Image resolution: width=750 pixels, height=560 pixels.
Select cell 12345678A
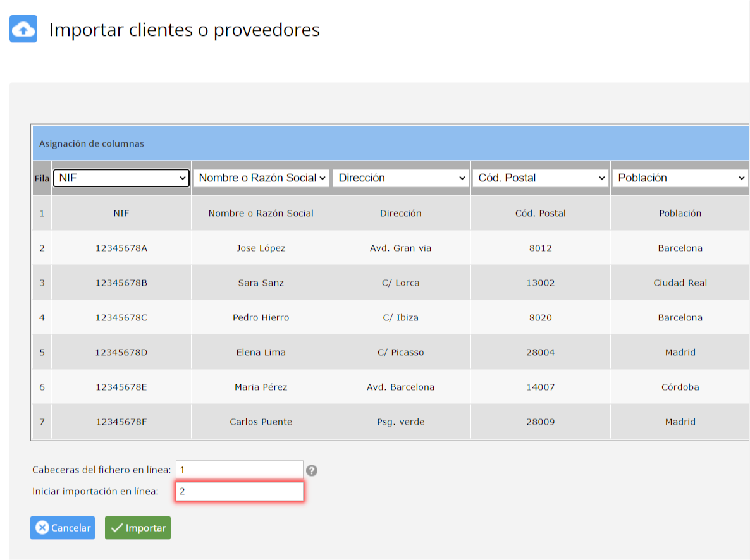121,248
